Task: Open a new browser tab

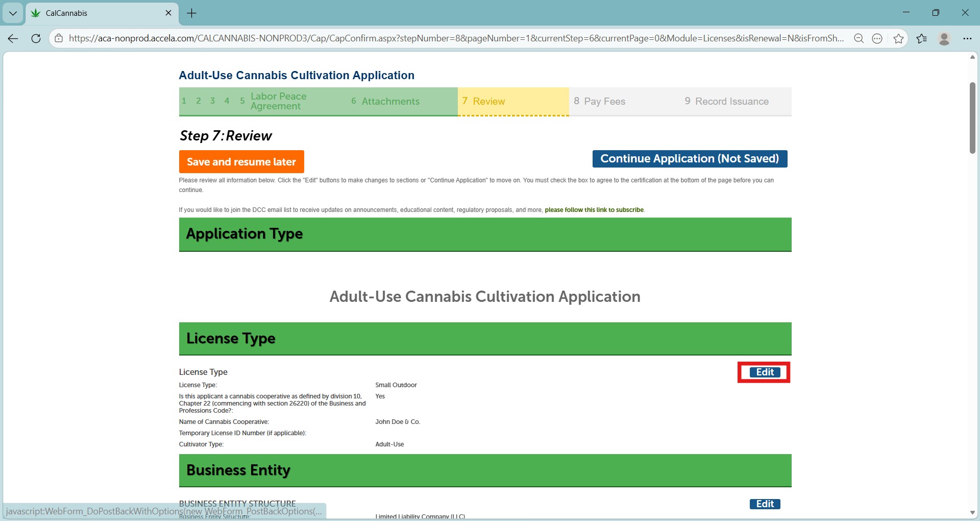Action: [x=192, y=13]
